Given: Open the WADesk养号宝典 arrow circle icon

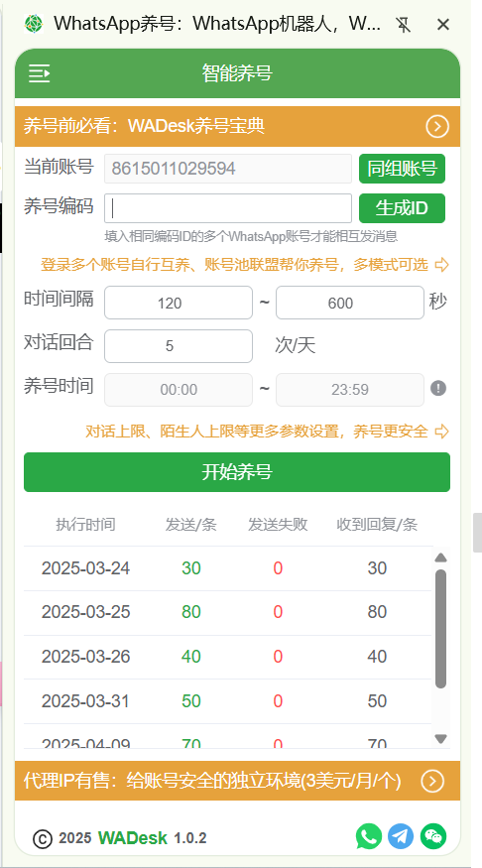Looking at the screenshot, I should pos(437,127).
